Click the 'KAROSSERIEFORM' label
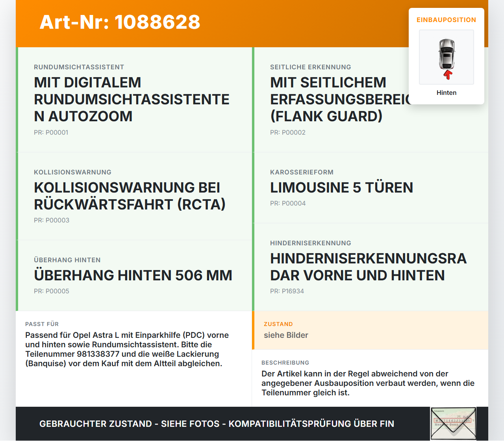 click(x=302, y=172)
